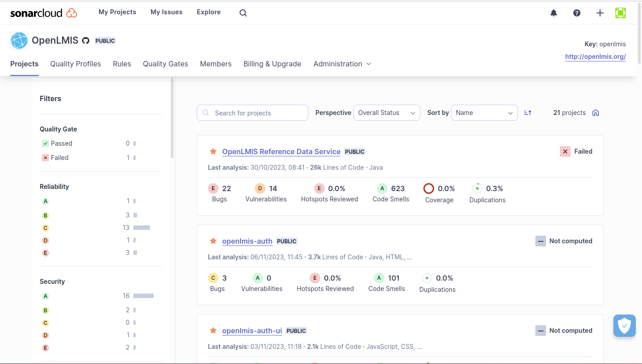Screen dimensions: 642x364
Task: Switch to the Rules tab
Action: 122,64
